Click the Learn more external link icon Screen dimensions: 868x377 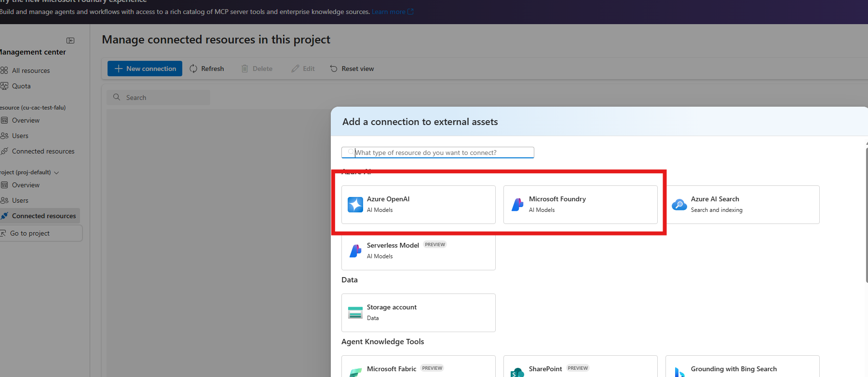[x=410, y=12]
